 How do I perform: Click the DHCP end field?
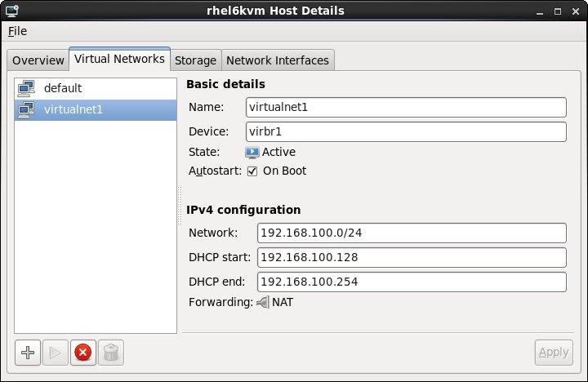coord(412,282)
